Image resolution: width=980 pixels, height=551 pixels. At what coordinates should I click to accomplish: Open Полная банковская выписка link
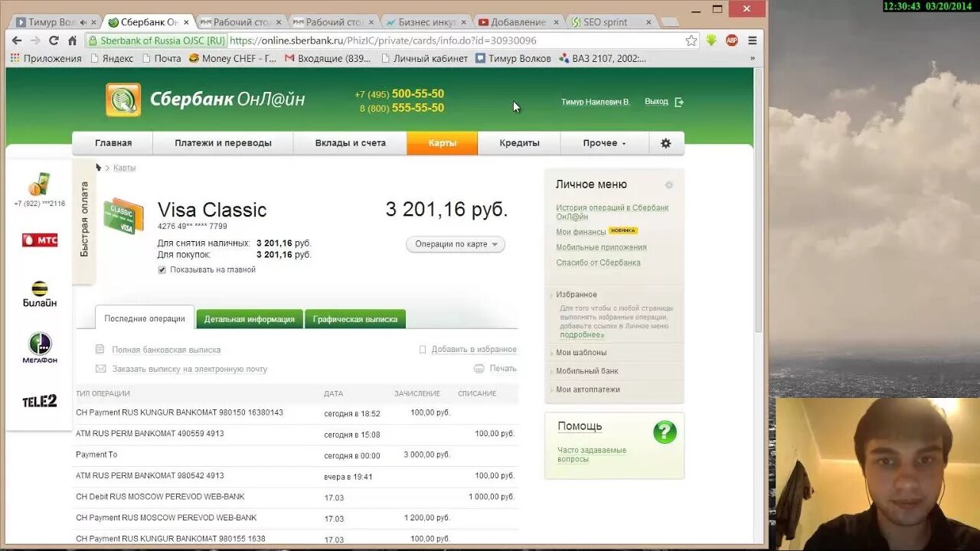[166, 350]
